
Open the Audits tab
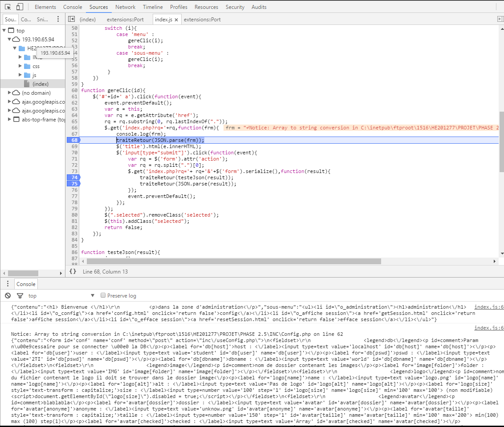tap(259, 7)
